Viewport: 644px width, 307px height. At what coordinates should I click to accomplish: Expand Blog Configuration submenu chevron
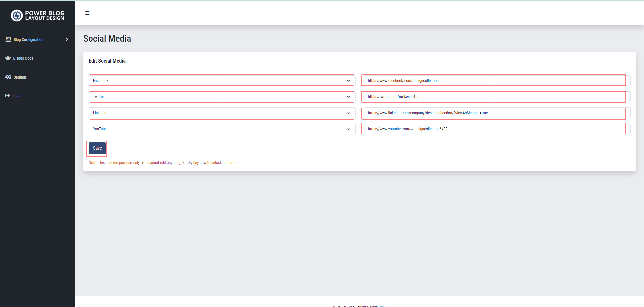click(67, 39)
